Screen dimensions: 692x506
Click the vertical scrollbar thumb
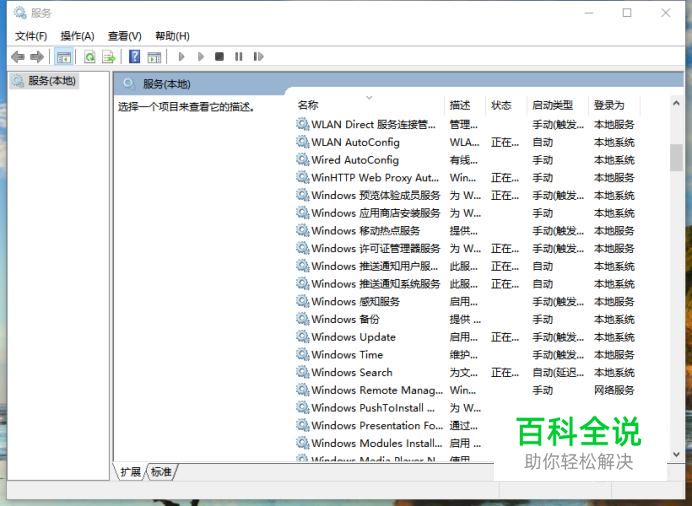coord(676,157)
